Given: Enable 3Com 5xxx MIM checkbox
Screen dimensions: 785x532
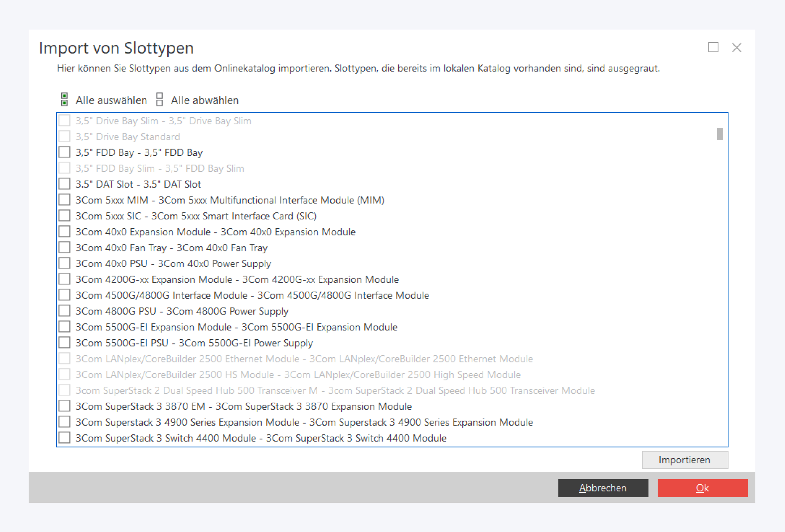Looking at the screenshot, I should (64, 200).
